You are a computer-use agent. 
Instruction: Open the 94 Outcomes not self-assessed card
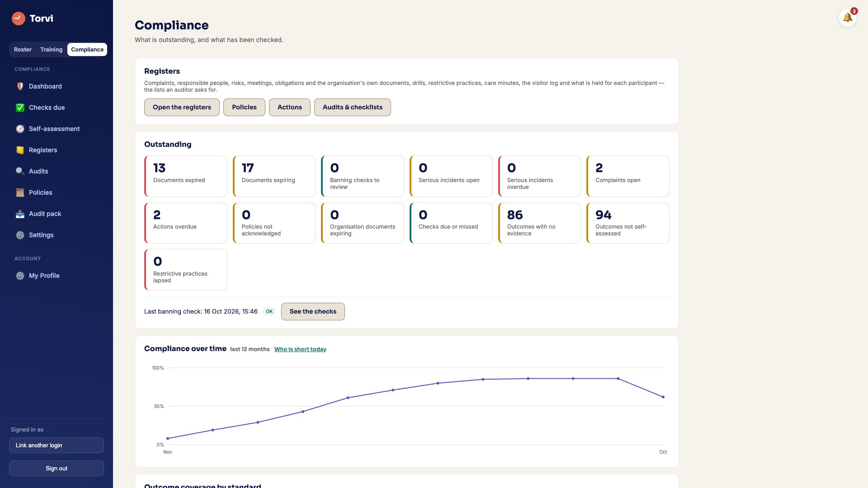pyautogui.click(x=628, y=223)
